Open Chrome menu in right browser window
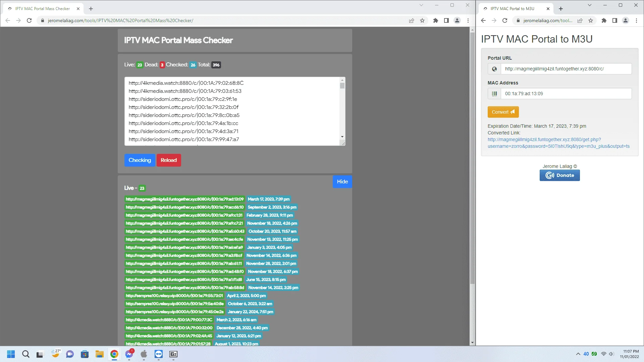Screen dimensions: 644x362 (636, 20)
